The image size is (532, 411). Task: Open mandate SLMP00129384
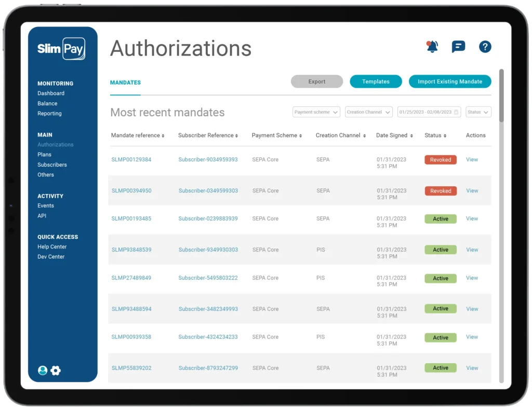click(x=131, y=160)
